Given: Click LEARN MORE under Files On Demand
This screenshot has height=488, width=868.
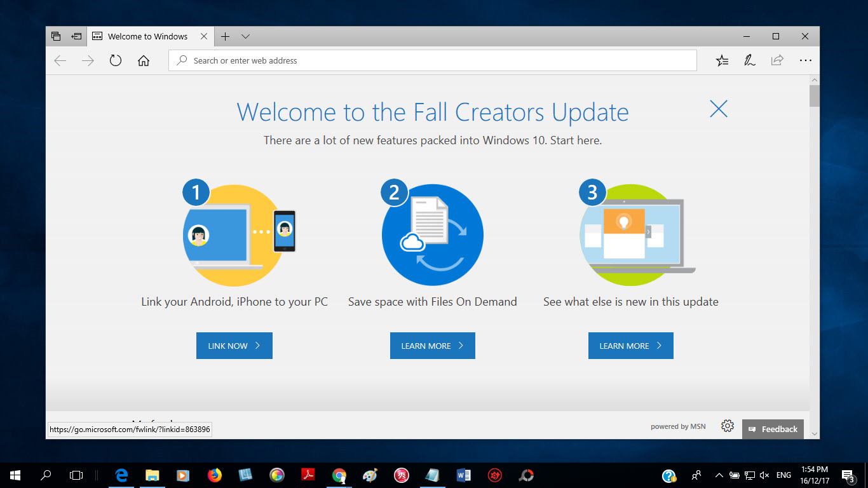Looking at the screenshot, I should pos(433,346).
